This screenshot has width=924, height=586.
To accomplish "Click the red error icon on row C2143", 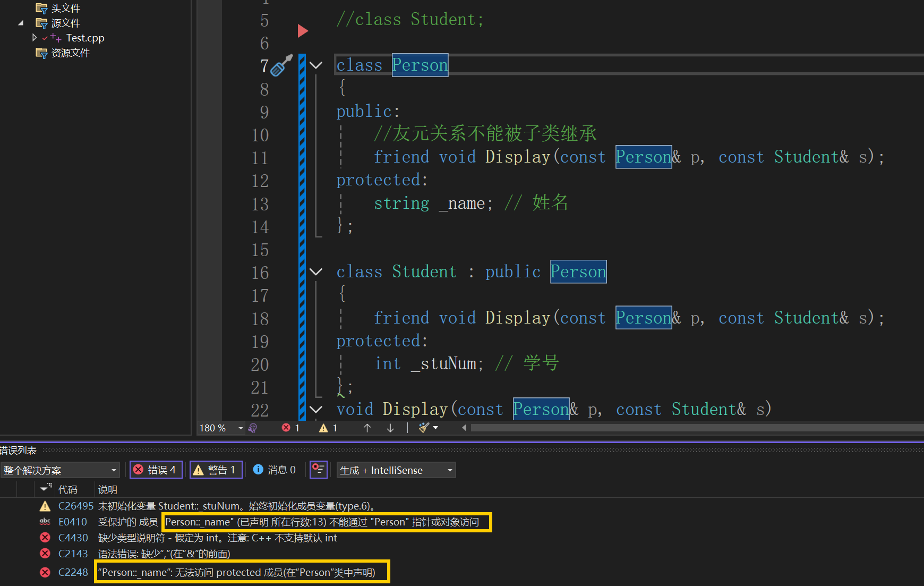I will [45, 554].
